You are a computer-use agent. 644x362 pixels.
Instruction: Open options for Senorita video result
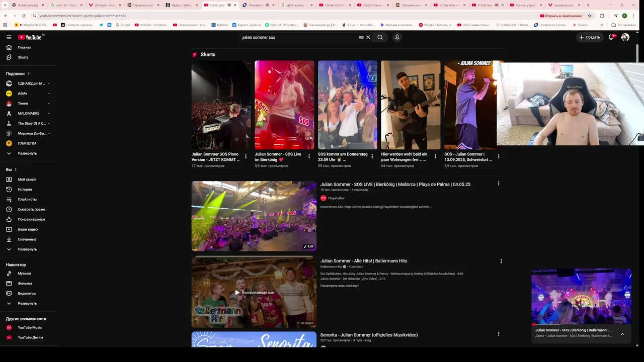click(x=499, y=334)
